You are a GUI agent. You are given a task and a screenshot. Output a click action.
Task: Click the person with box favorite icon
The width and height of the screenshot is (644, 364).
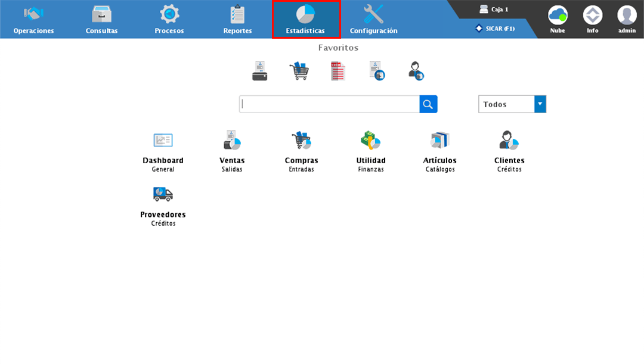(416, 71)
